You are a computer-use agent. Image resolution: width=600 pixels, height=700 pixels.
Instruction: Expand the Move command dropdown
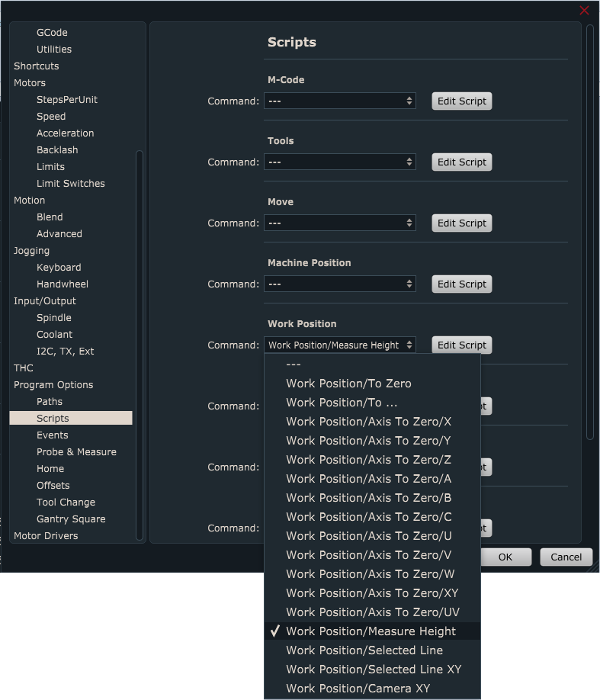pos(339,223)
